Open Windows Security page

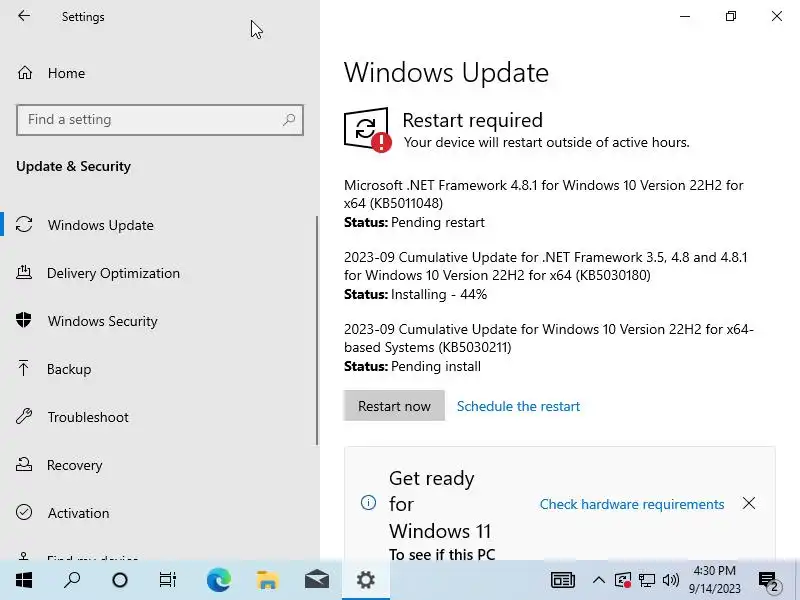pyautogui.click(x=102, y=321)
